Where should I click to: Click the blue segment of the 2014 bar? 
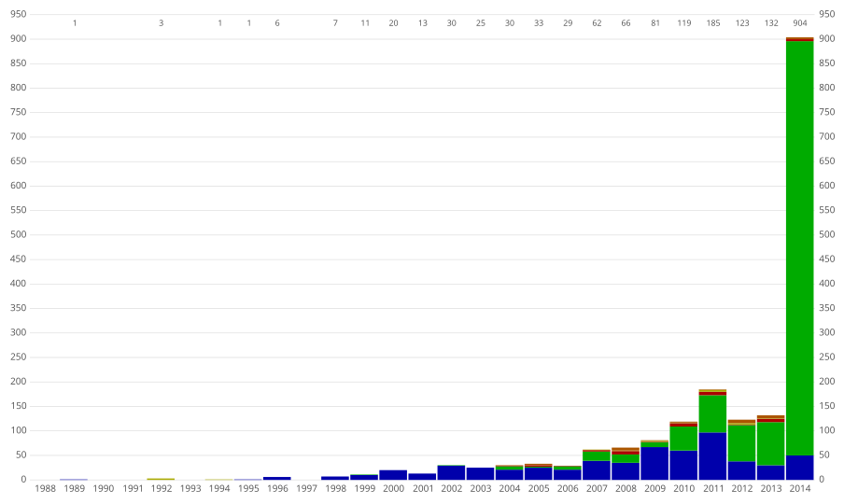click(x=799, y=468)
